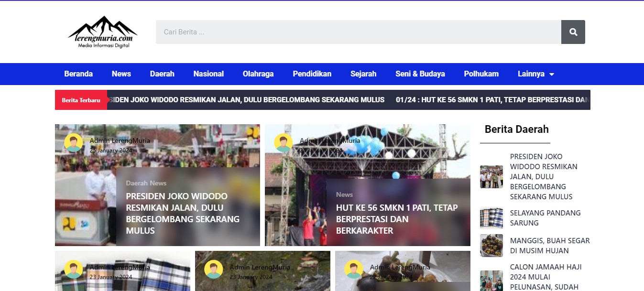Click the Pendidikan menu item

(x=312, y=74)
